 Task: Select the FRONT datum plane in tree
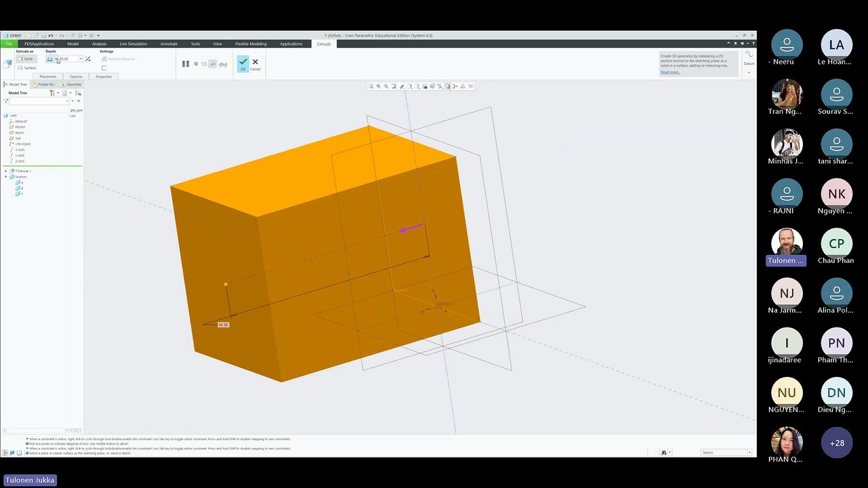[20, 127]
